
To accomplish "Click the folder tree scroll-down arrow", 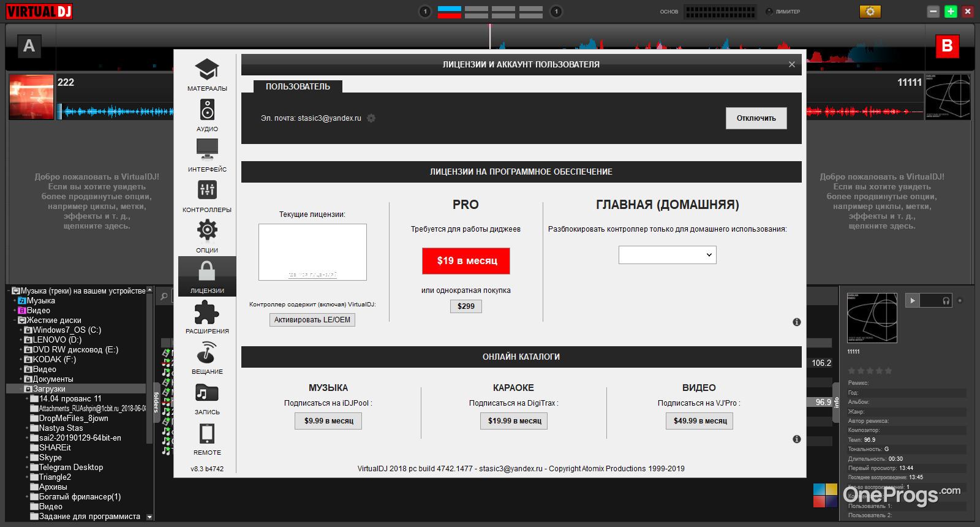I will pyautogui.click(x=149, y=517).
